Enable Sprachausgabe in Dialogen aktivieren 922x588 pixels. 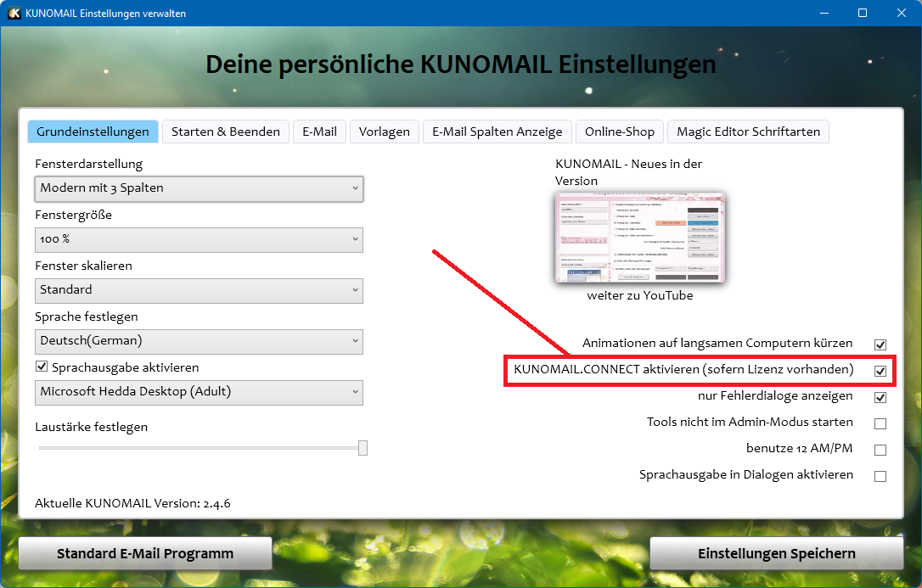[880, 476]
